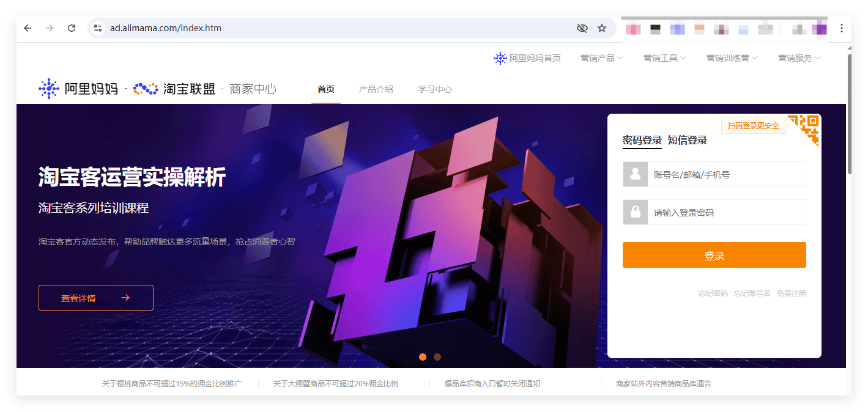
Task: Click the 商家中心 header text
Action: [x=253, y=89]
